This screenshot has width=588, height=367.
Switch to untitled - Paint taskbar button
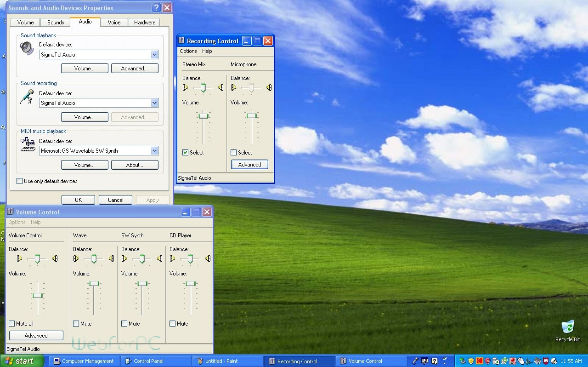tap(228, 361)
